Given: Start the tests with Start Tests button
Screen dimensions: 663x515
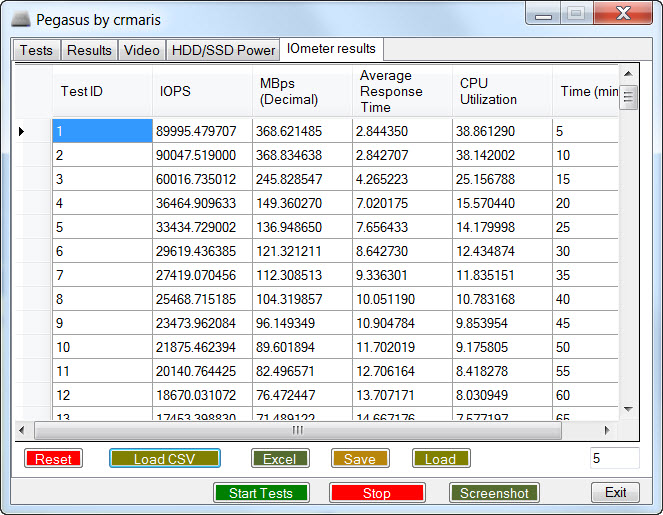Looking at the screenshot, I should 261,493.
